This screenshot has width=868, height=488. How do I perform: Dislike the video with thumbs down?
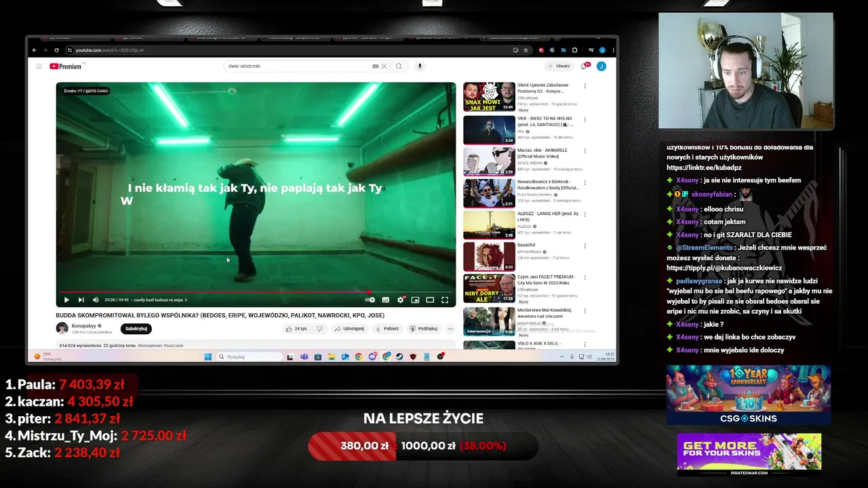click(319, 329)
